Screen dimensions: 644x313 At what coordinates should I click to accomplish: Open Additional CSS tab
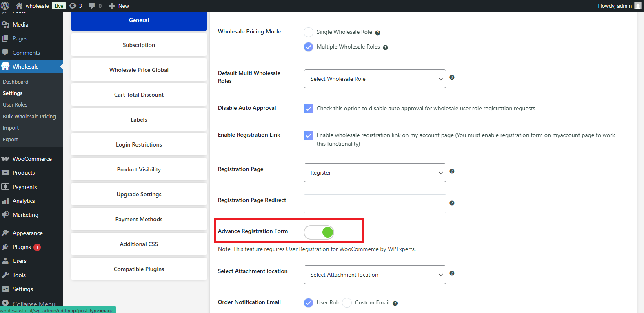click(139, 244)
